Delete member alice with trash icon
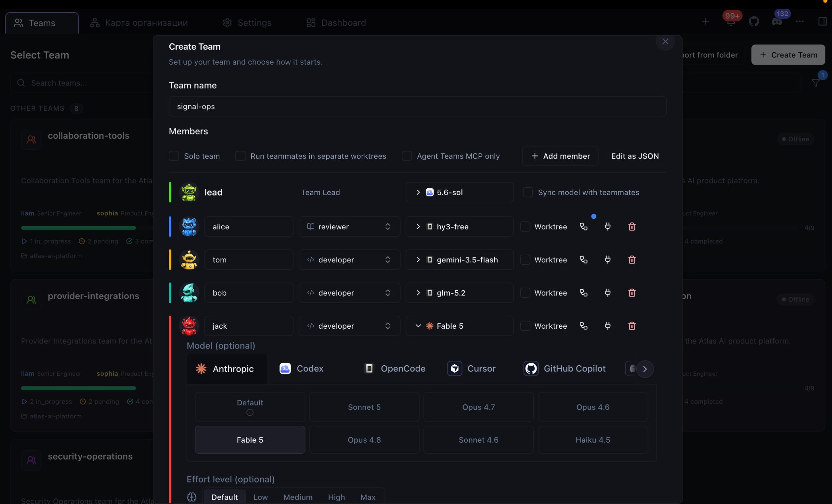Viewport: 832px width, 504px height. [632, 226]
